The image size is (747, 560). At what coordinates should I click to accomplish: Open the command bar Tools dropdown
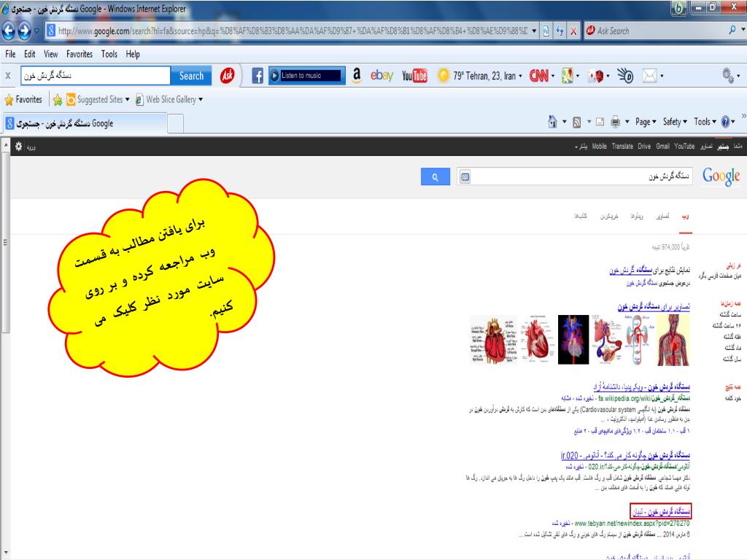705,122
